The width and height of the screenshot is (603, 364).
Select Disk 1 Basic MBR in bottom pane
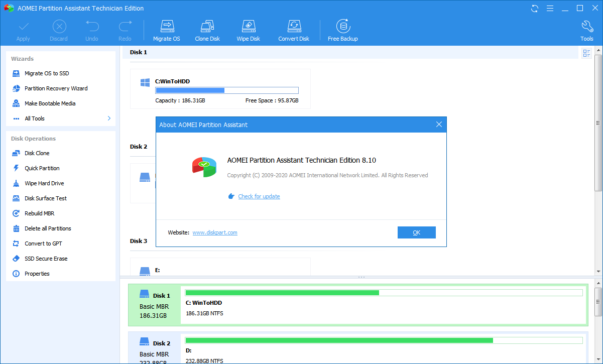click(x=155, y=305)
